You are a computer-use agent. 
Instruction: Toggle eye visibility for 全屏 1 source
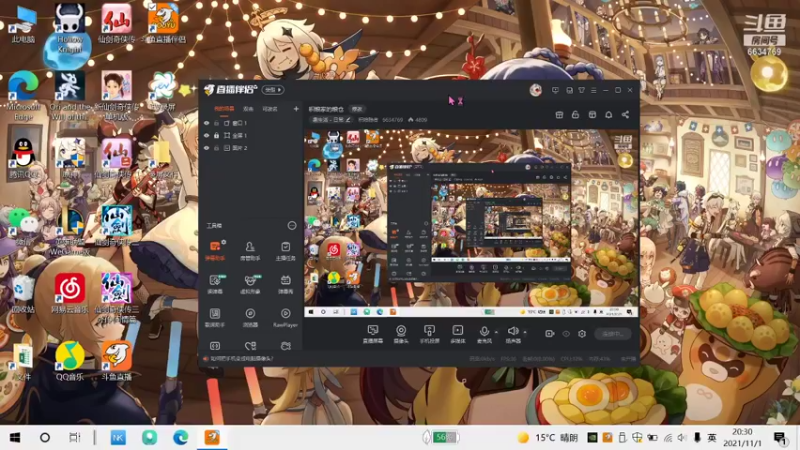tap(207, 136)
